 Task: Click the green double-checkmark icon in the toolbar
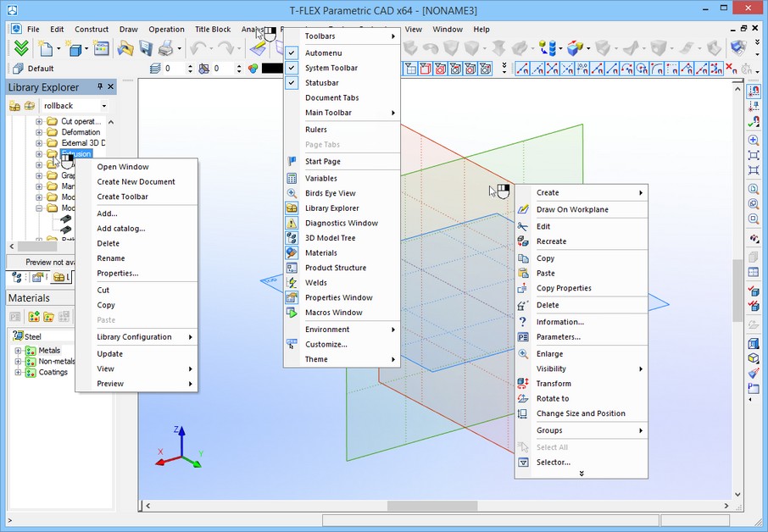pos(21,48)
